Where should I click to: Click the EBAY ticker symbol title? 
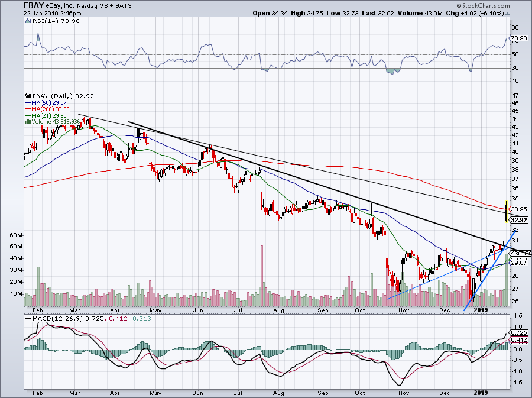click(x=34, y=5)
